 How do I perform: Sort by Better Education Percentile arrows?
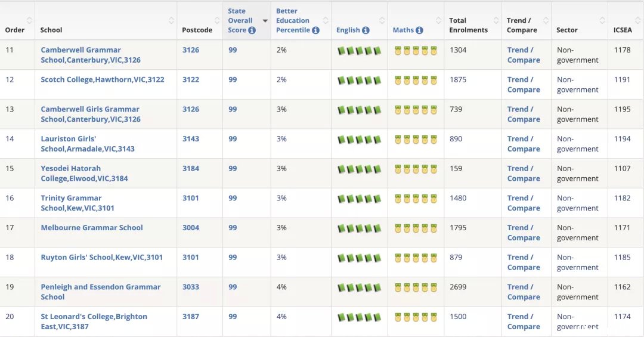[x=326, y=20]
